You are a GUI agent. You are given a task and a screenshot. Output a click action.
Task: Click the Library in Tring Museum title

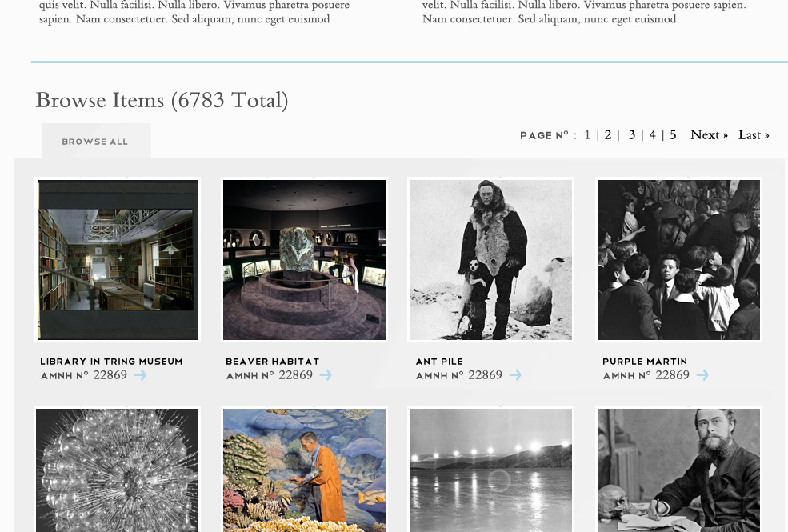[x=111, y=362]
